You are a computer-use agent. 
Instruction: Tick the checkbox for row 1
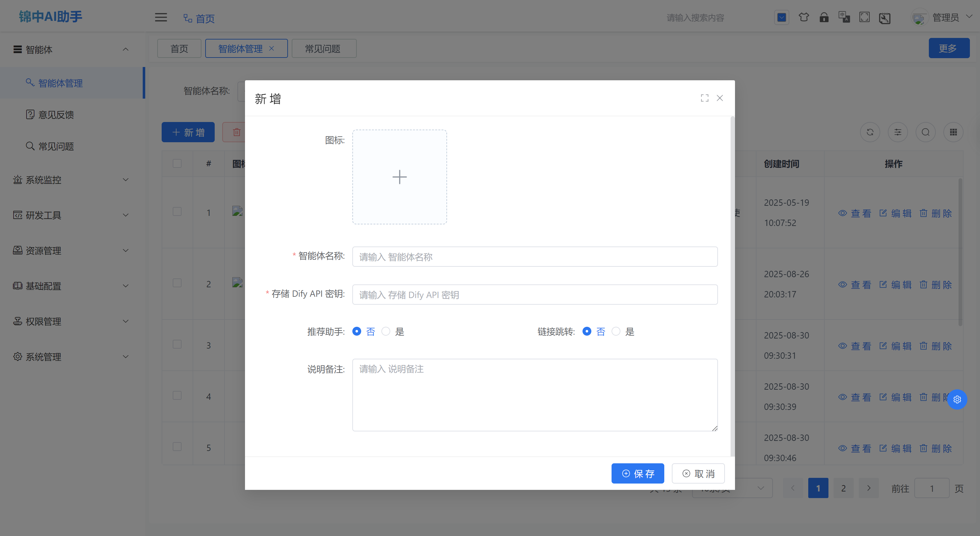pyautogui.click(x=177, y=212)
